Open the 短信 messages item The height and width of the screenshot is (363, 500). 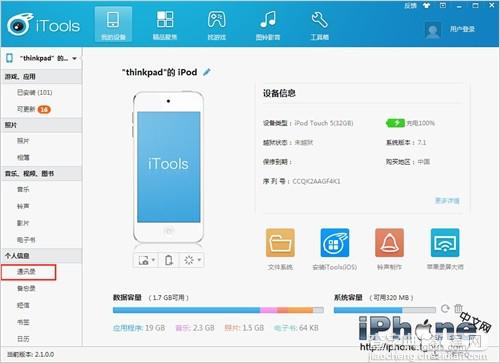(23, 305)
